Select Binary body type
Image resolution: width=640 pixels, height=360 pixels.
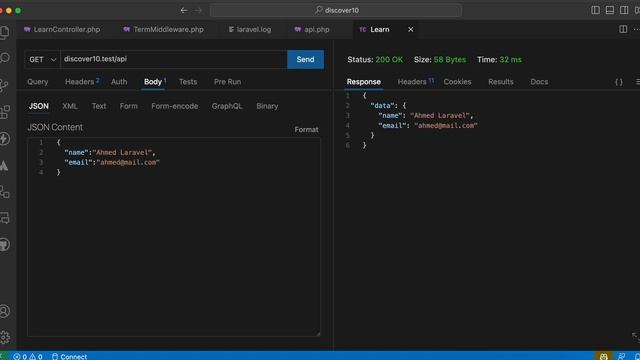click(267, 106)
